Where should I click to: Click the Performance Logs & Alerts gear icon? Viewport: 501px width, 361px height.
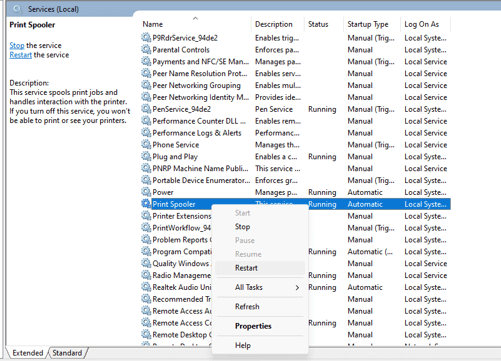[146, 133]
